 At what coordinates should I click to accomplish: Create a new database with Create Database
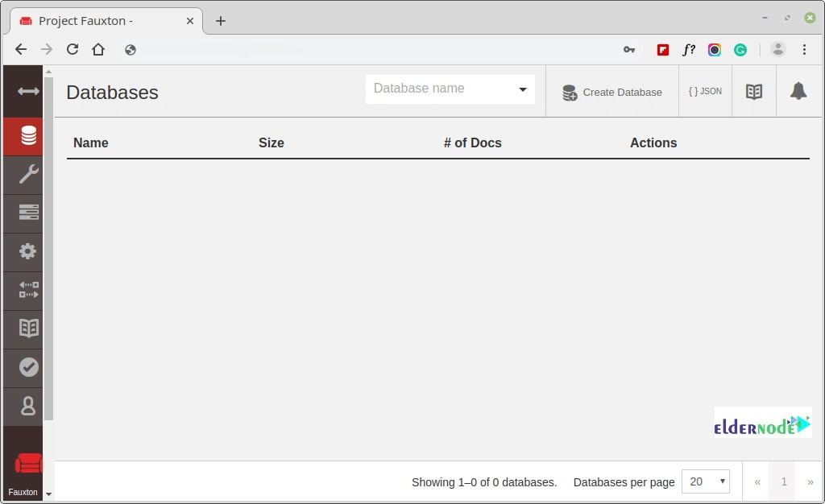coord(613,92)
